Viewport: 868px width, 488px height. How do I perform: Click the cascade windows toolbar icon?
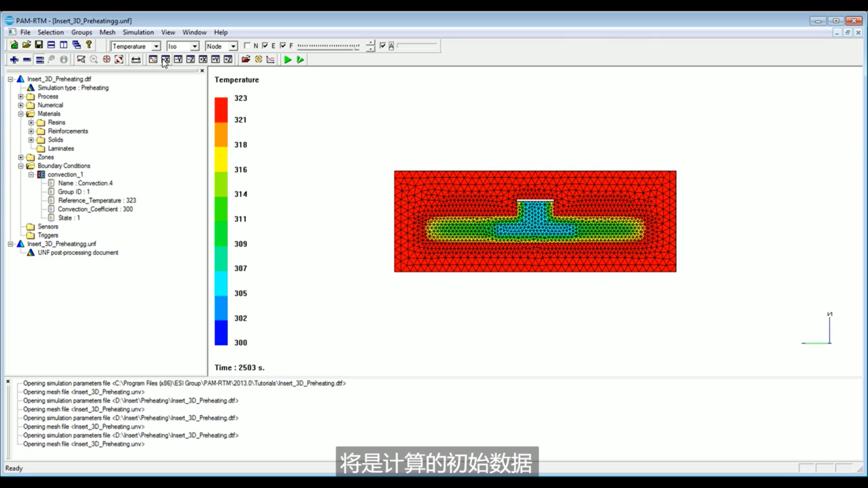[x=76, y=45]
